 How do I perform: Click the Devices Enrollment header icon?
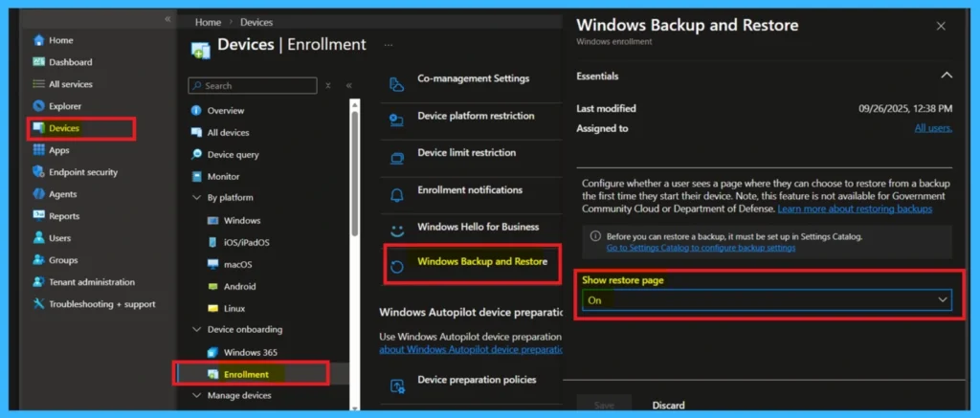coord(200,50)
